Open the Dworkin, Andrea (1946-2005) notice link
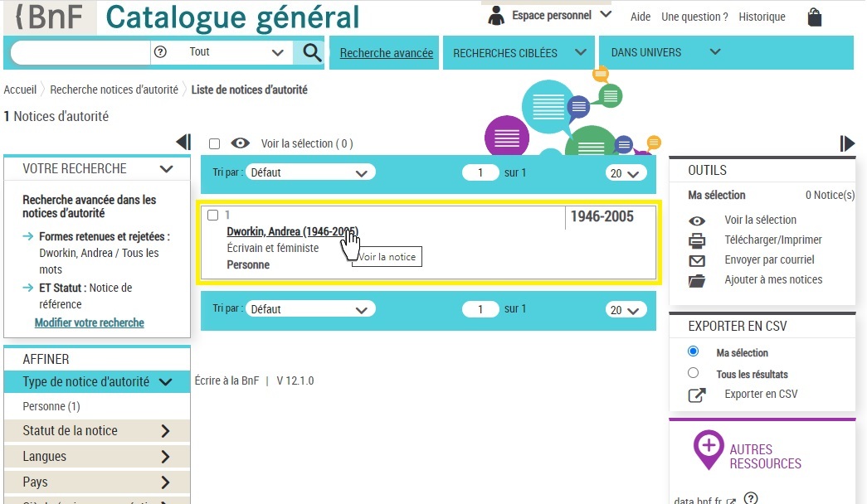 (291, 231)
